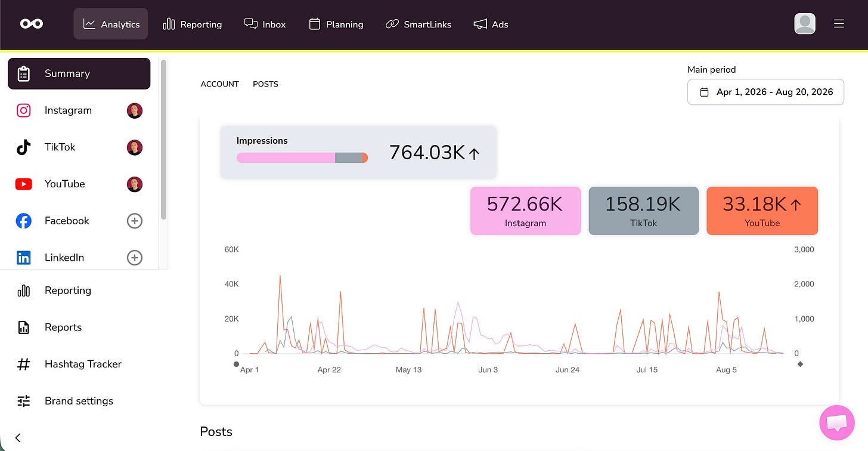Switch to the POSTS tab

tap(265, 84)
